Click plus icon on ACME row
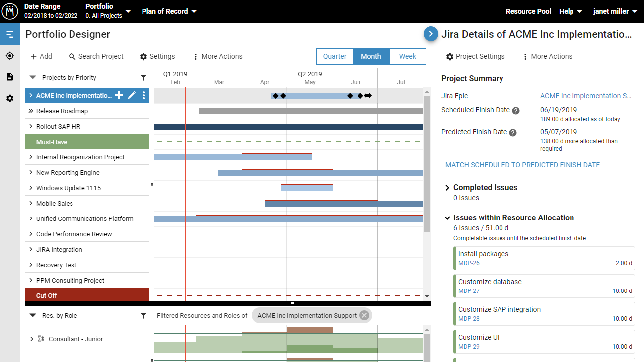The height and width of the screenshot is (362, 644). (119, 95)
